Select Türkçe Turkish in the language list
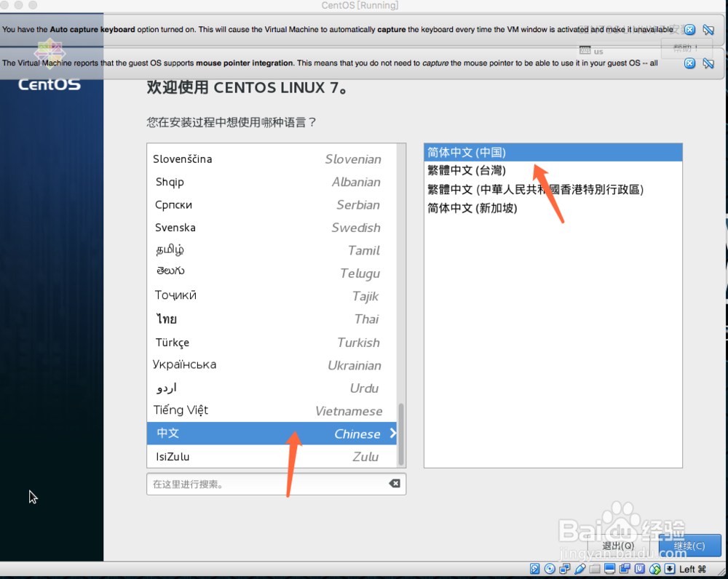The width and height of the screenshot is (728, 579). (x=272, y=343)
